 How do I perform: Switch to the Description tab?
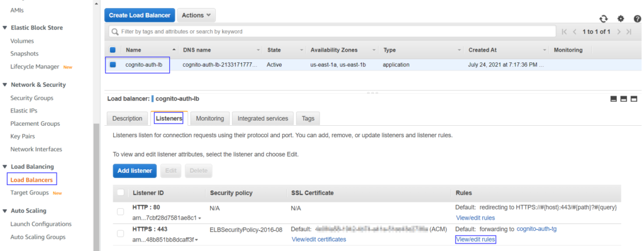(x=127, y=118)
